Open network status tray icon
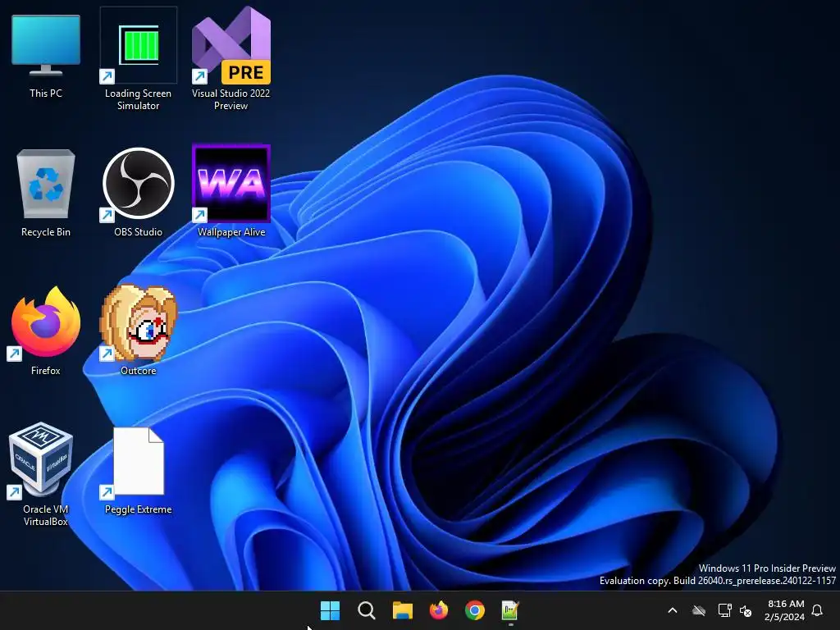This screenshot has width=840, height=630. [724, 610]
